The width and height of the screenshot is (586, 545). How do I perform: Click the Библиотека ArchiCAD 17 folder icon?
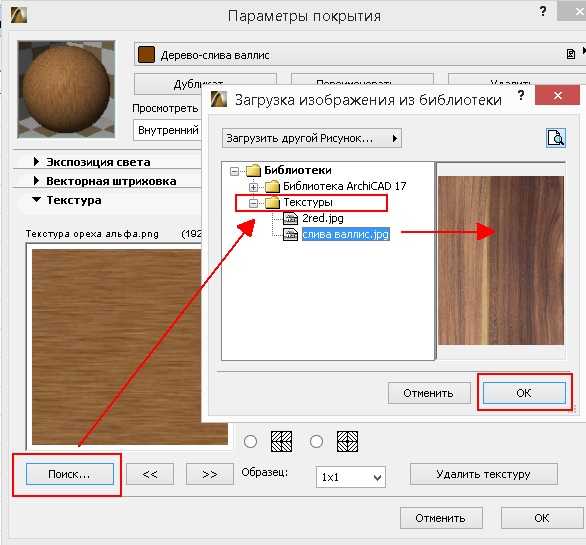click(x=272, y=186)
